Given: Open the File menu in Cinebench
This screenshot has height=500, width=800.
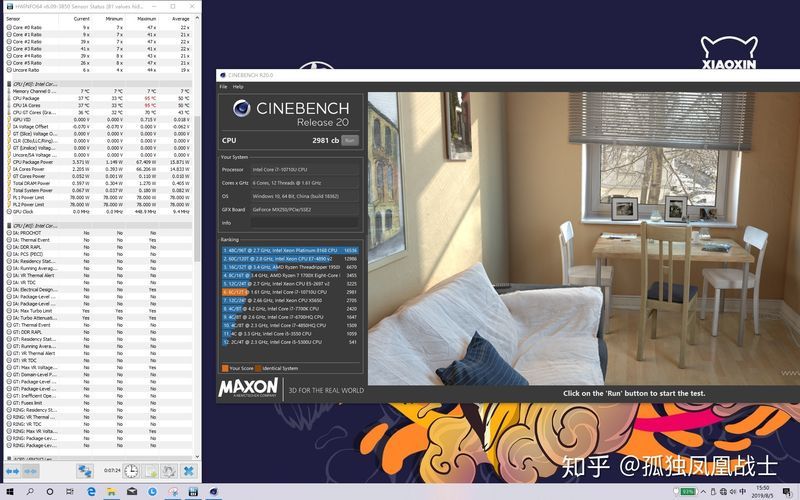Looking at the screenshot, I should [x=223, y=87].
